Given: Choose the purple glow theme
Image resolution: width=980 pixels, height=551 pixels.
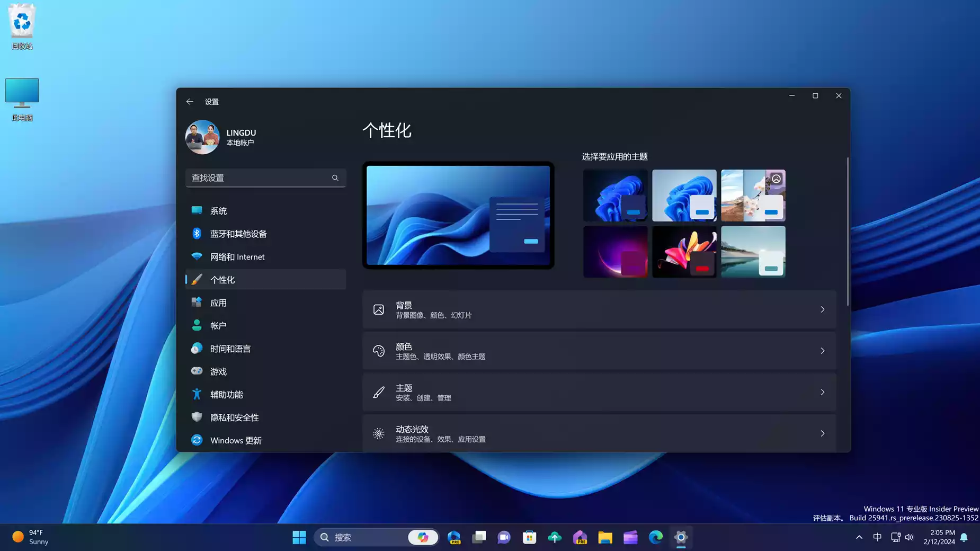Looking at the screenshot, I should point(615,252).
